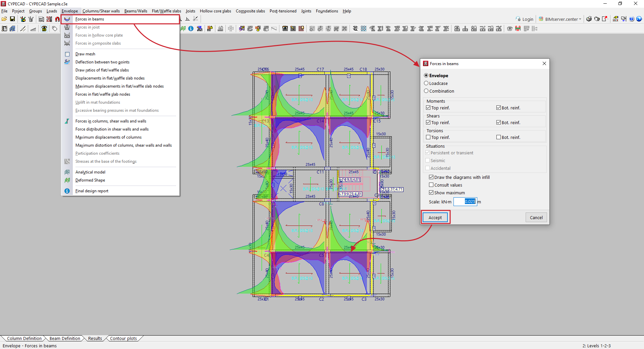Click the staircase icon in the toolbar
Screen dimensions: 644x349
click(x=23, y=29)
